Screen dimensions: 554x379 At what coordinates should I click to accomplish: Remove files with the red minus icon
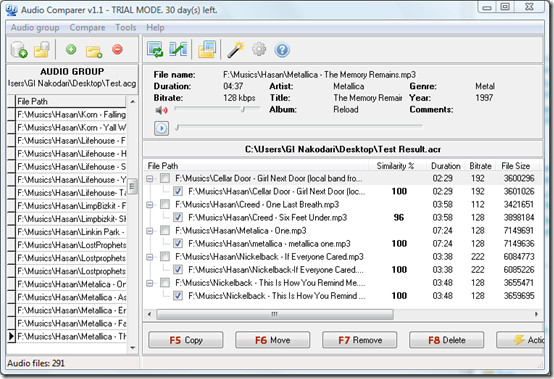117,49
